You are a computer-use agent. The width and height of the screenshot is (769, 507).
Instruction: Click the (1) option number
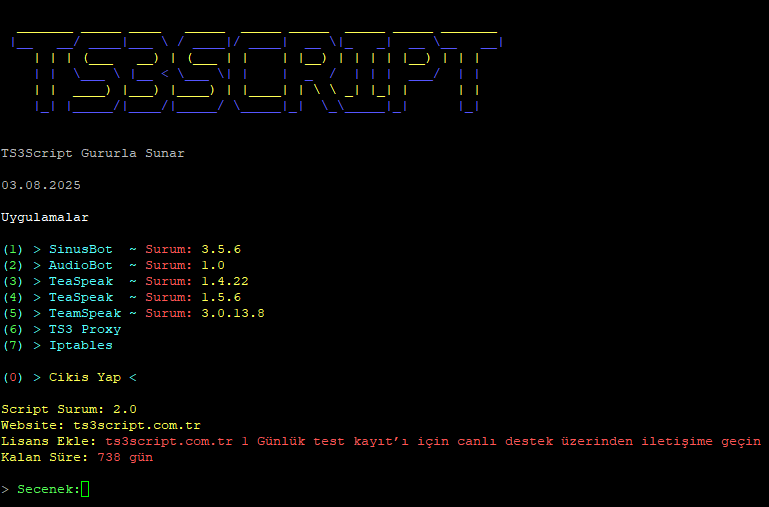pyautogui.click(x=13, y=249)
